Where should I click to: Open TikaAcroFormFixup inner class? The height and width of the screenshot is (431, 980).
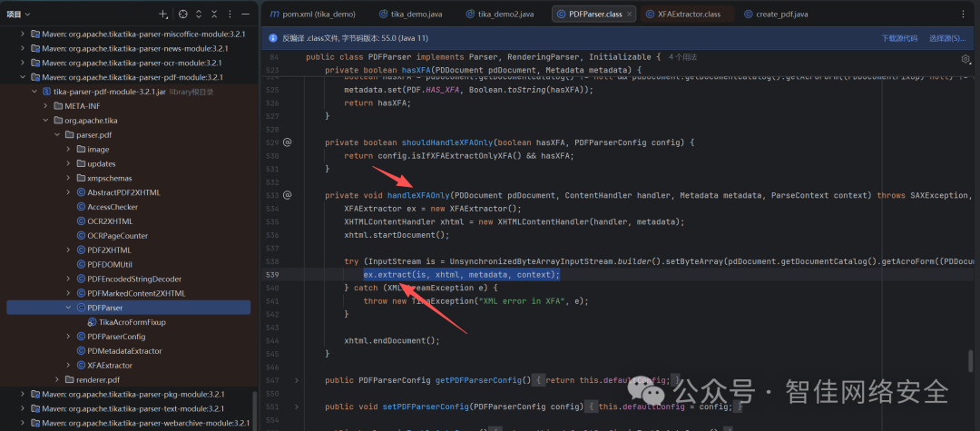132,322
